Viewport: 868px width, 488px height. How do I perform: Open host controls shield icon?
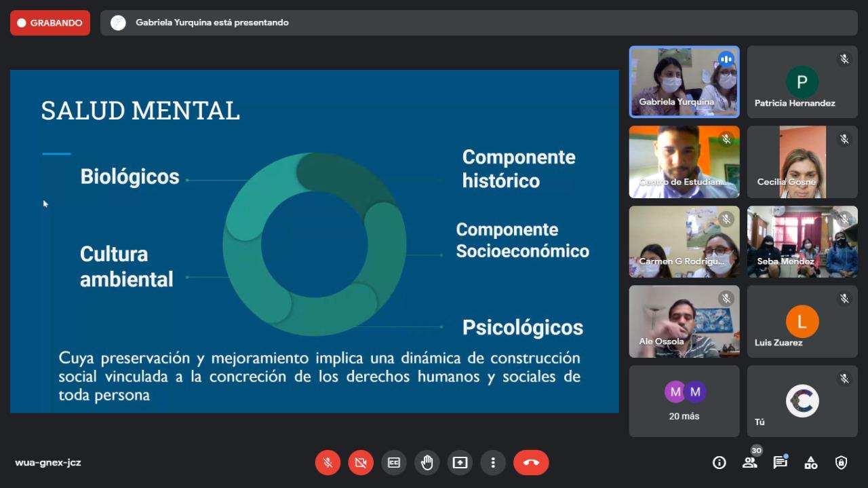point(841,463)
